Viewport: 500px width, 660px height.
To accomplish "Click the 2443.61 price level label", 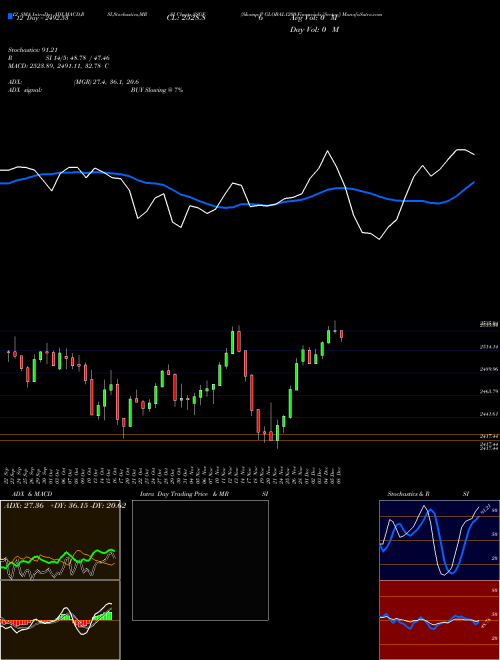I will click(489, 414).
